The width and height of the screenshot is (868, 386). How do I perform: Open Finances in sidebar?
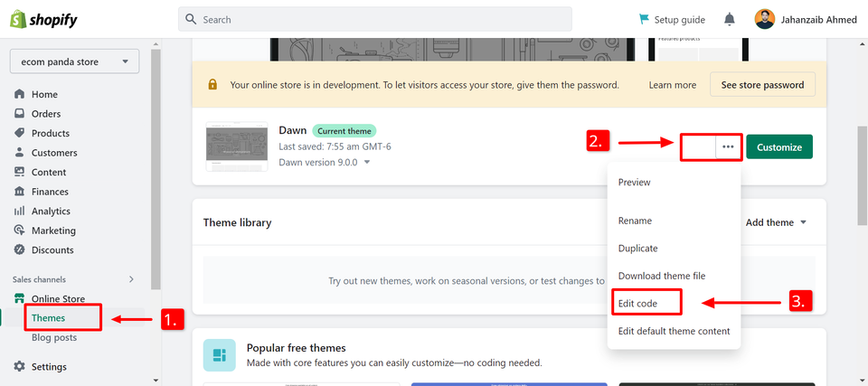click(x=50, y=191)
